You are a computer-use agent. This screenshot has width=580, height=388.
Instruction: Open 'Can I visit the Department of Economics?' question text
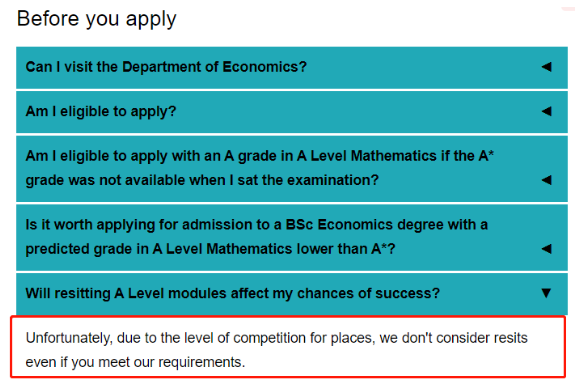click(x=166, y=67)
